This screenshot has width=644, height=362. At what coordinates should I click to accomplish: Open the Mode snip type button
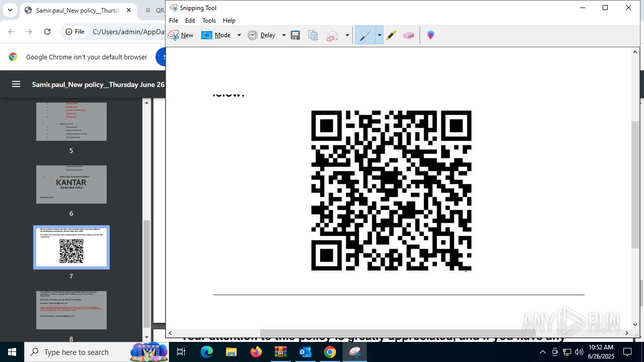click(217, 35)
